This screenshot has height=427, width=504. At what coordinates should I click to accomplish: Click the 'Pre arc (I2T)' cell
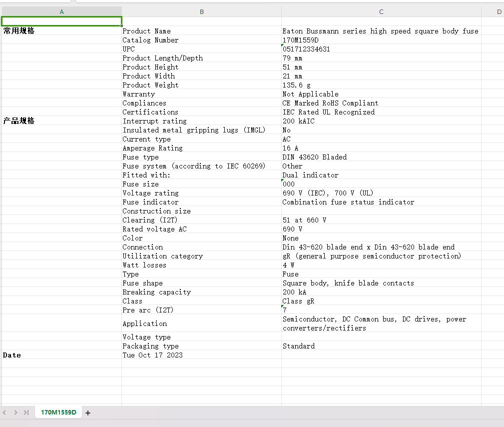[x=201, y=310]
